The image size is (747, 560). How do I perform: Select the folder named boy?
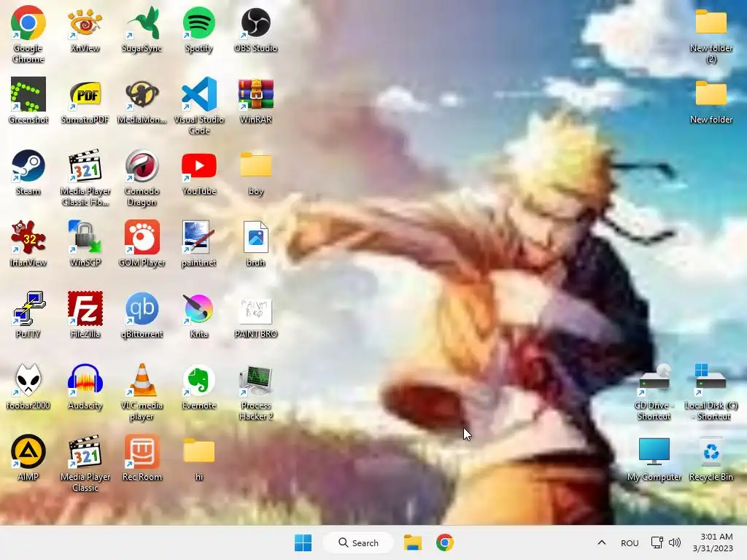(256, 165)
